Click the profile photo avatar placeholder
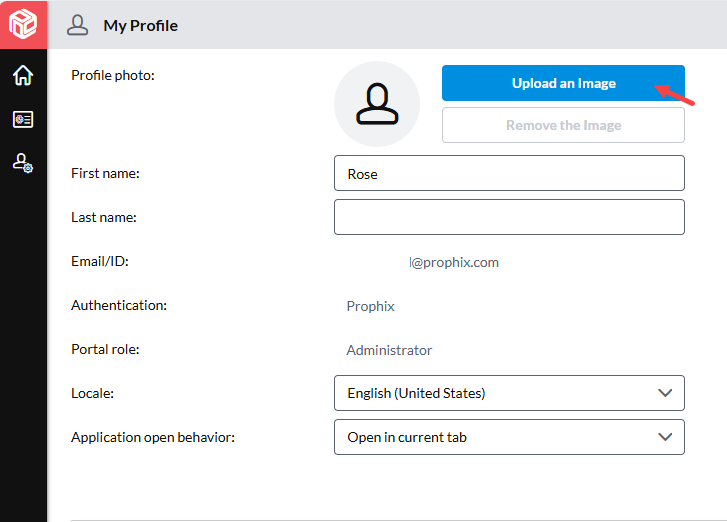This screenshot has height=522, width=727. coord(377,104)
